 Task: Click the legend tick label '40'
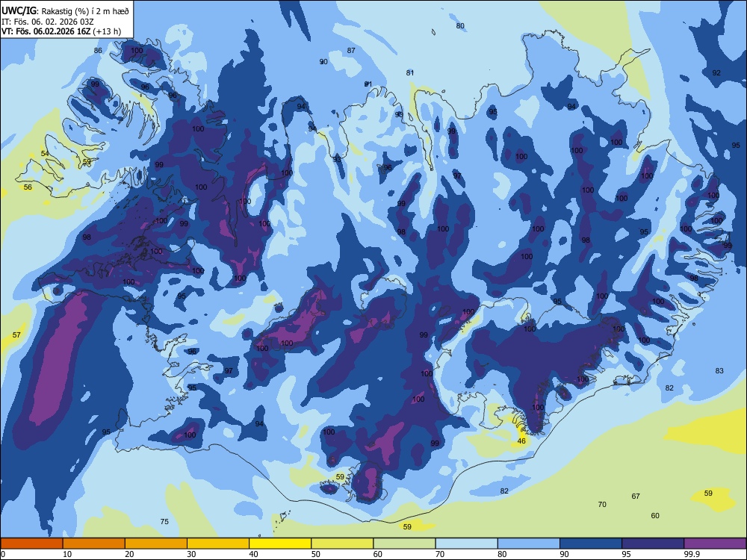point(253,554)
